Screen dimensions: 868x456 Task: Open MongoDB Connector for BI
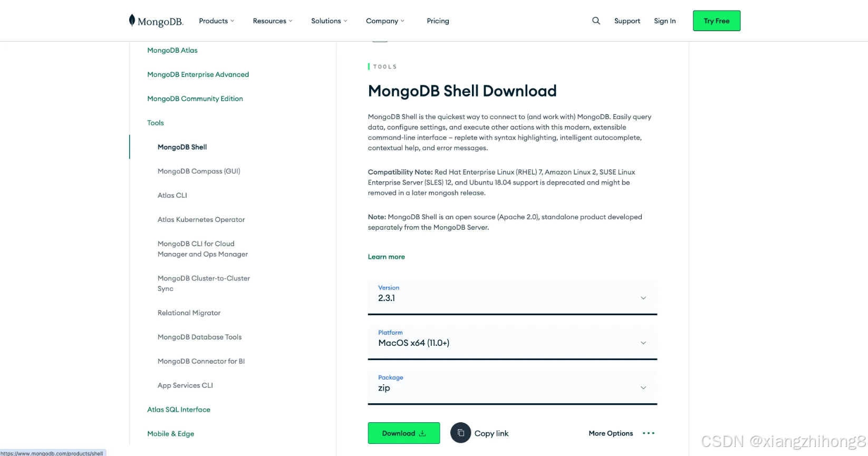point(201,362)
